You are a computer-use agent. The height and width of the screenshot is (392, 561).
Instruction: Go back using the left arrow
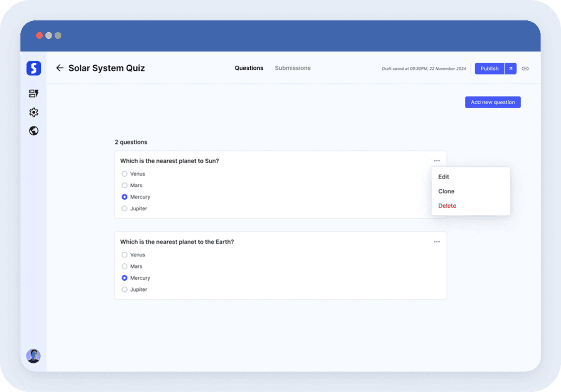pos(60,68)
